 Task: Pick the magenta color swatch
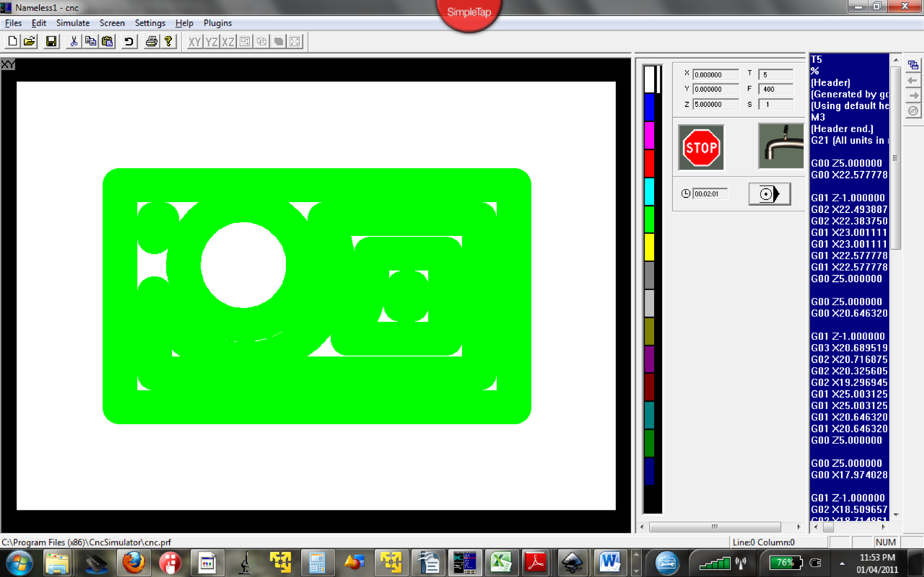(x=649, y=135)
